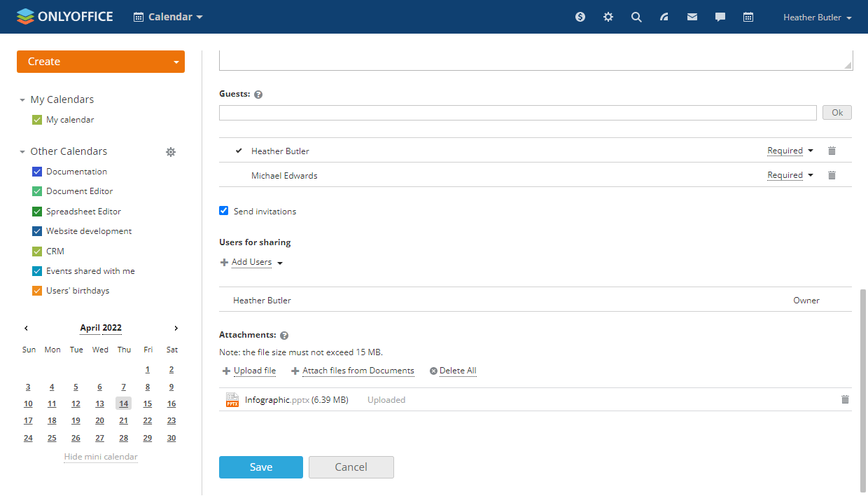The width and height of the screenshot is (868, 496).
Task: Click the Attach files from Documents link
Action: pos(358,371)
